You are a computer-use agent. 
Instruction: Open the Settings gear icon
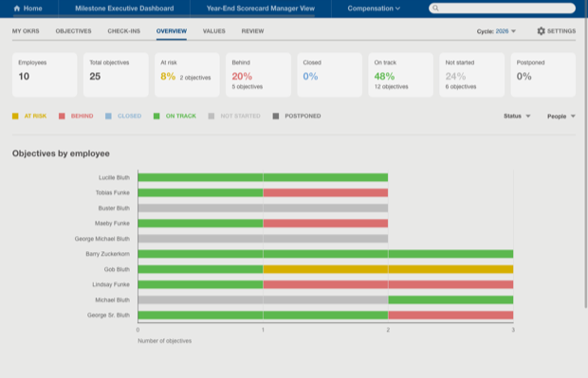pyautogui.click(x=541, y=31)
